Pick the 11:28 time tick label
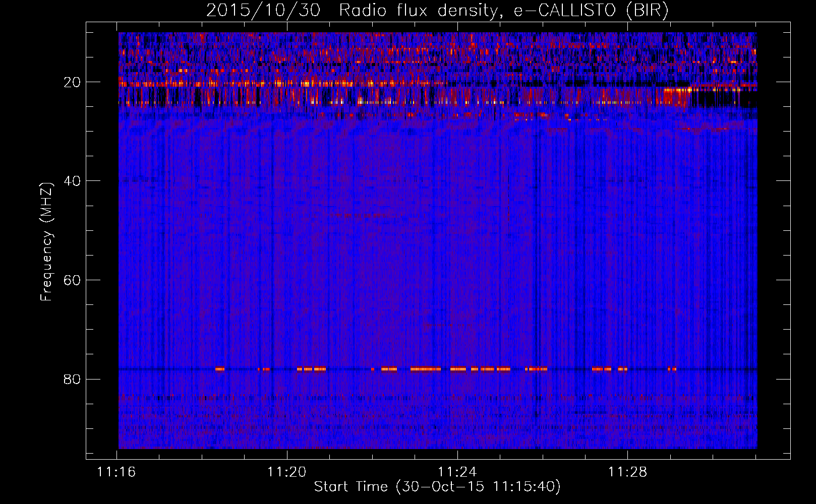The width and height of the screenshot is (816, 504). 627,472
